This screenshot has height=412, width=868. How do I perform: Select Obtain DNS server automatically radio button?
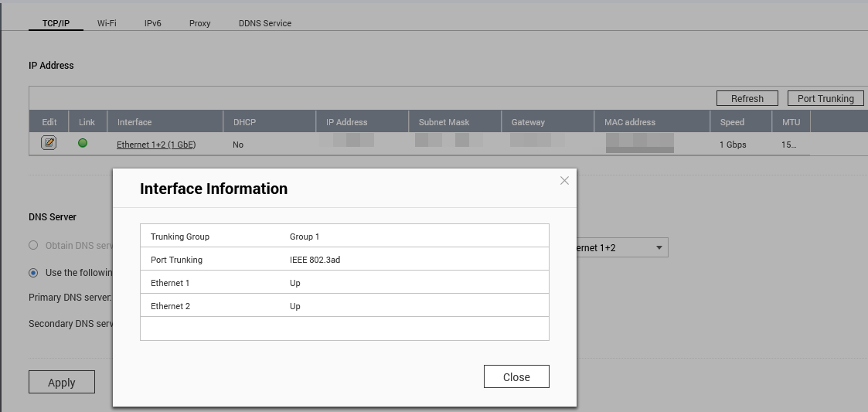[x=33, y=246]
